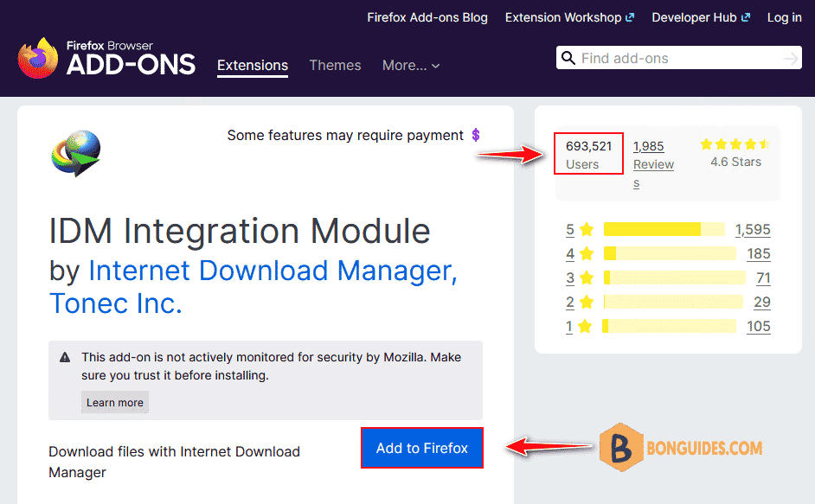Open the Tonec Inc. author link

coord(116,303)
